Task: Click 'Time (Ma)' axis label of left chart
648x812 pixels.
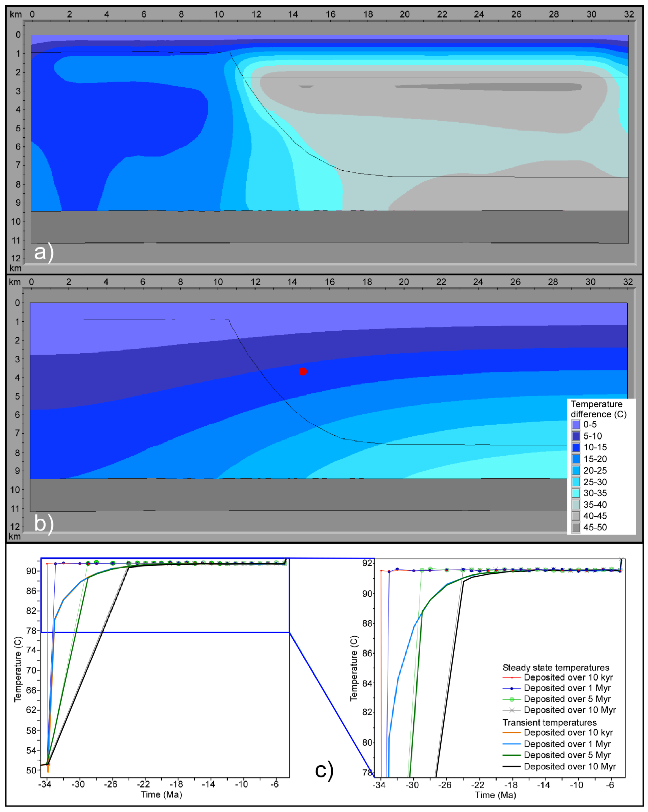Action: click(161, 794)
